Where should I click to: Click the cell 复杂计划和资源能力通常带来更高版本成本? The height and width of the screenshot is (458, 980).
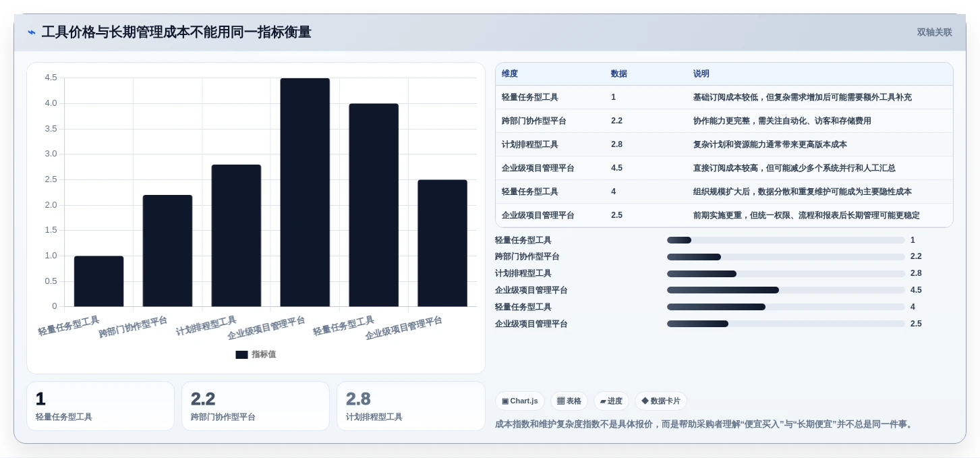pos(770,144)
